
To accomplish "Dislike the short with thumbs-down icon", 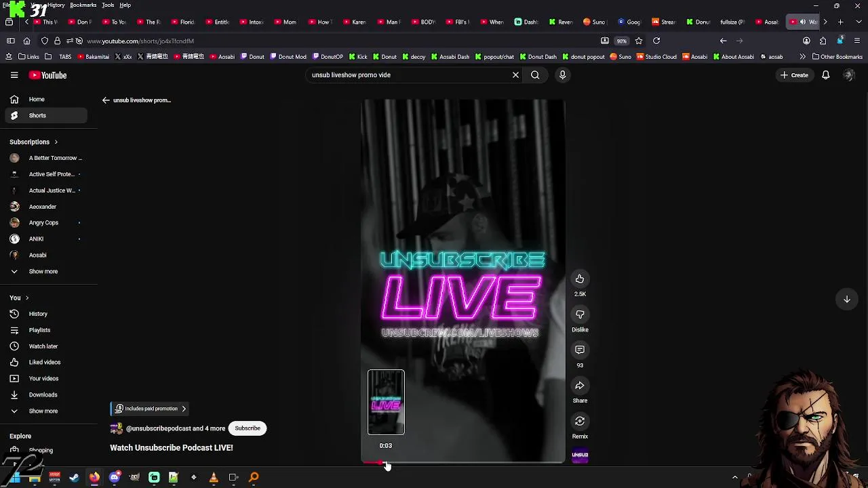I will 580,314.
